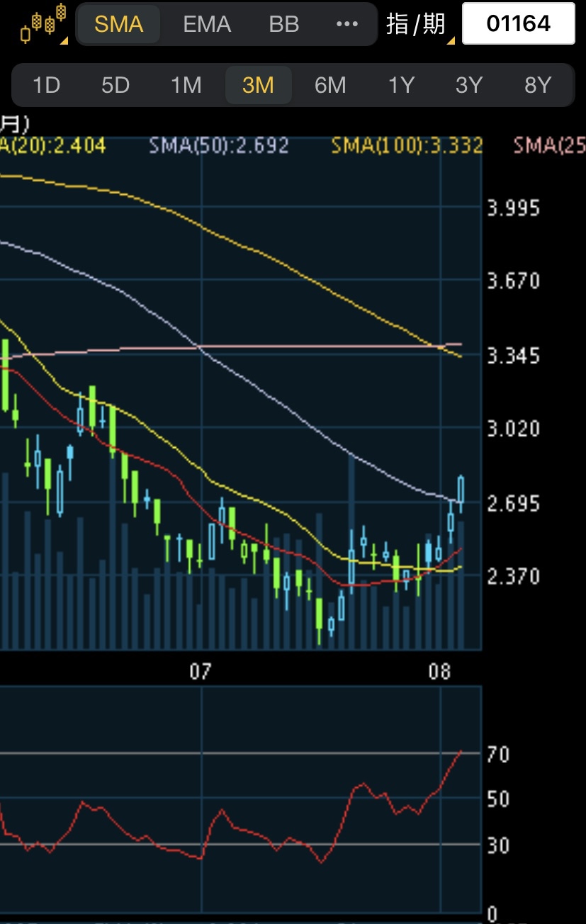Click the RSI 50 level label
This screenshot has height=924, width=586.
pos(499,799)
